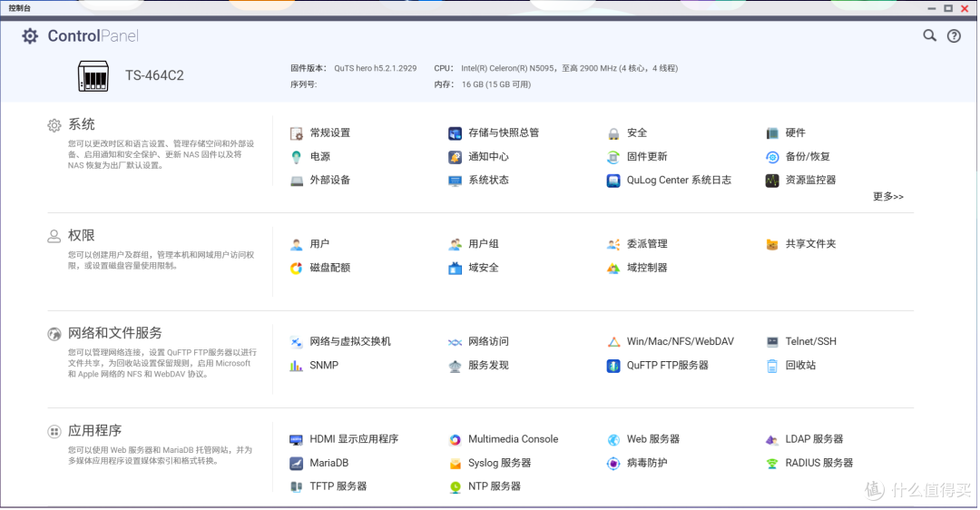Image resolution: width=980 pixels, height=510 pixels.
Task: Open QuLog Center 系统日志 icon
Action: (613, 181)
